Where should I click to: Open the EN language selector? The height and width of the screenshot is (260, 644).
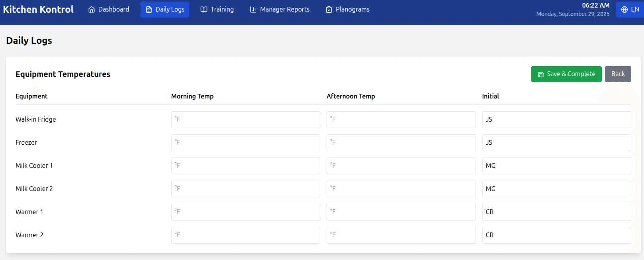pos(630,10)
